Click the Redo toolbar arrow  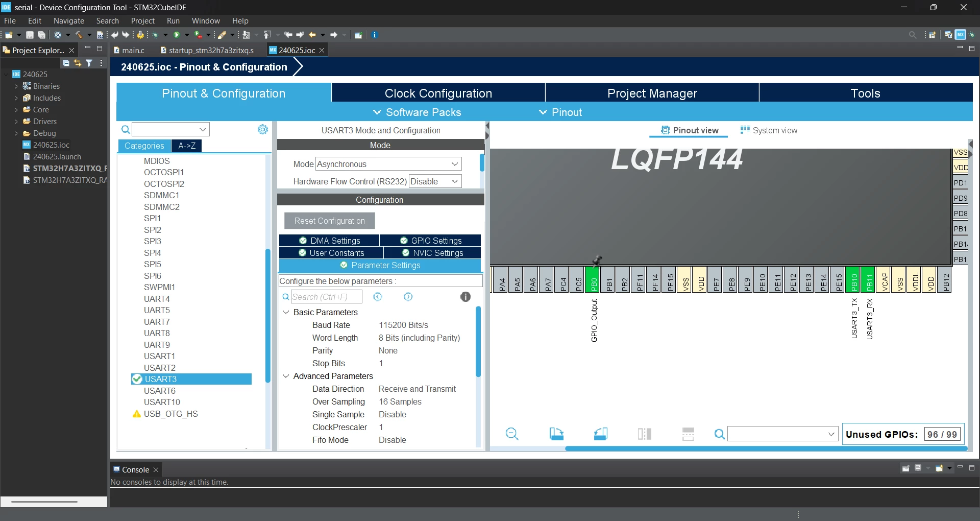click(x=126, y=35)
